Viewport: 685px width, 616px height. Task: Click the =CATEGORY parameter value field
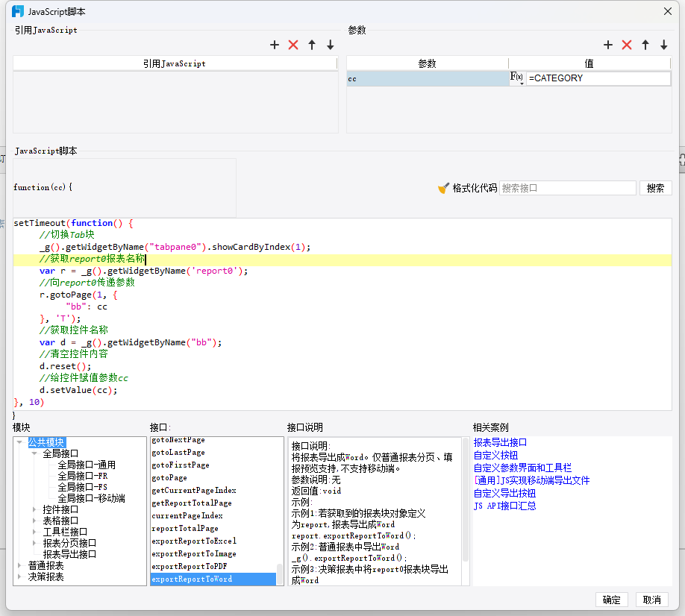click(x=598, y=78)
